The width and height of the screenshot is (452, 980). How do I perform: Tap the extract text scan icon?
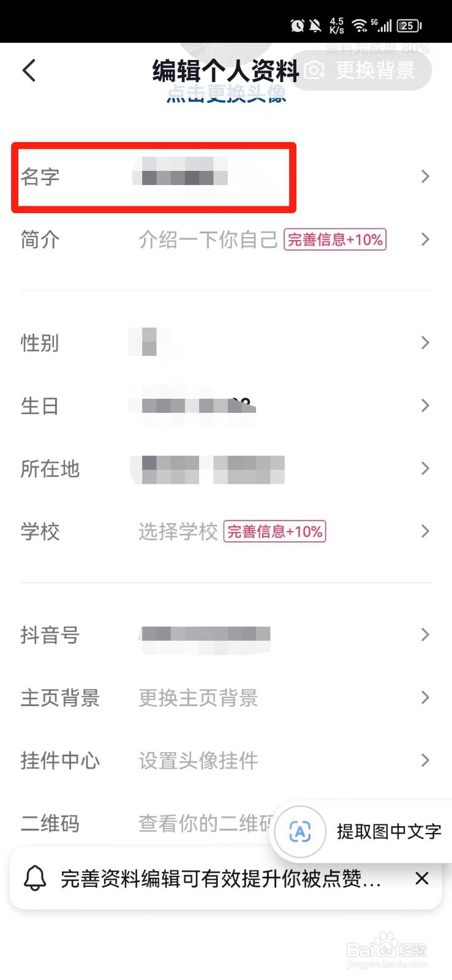click(x=299, y=832)
